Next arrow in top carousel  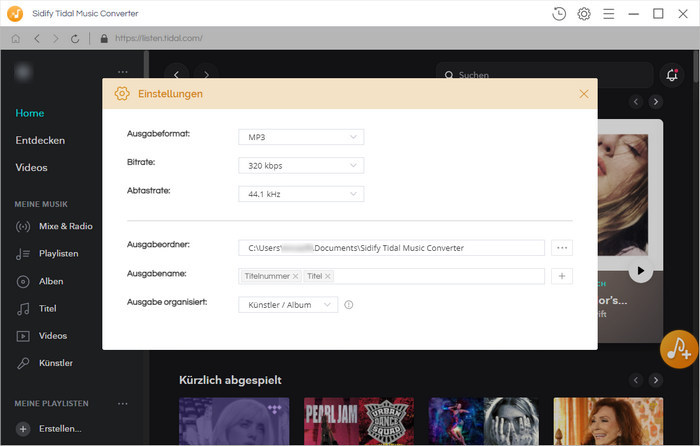coord(656,102)
